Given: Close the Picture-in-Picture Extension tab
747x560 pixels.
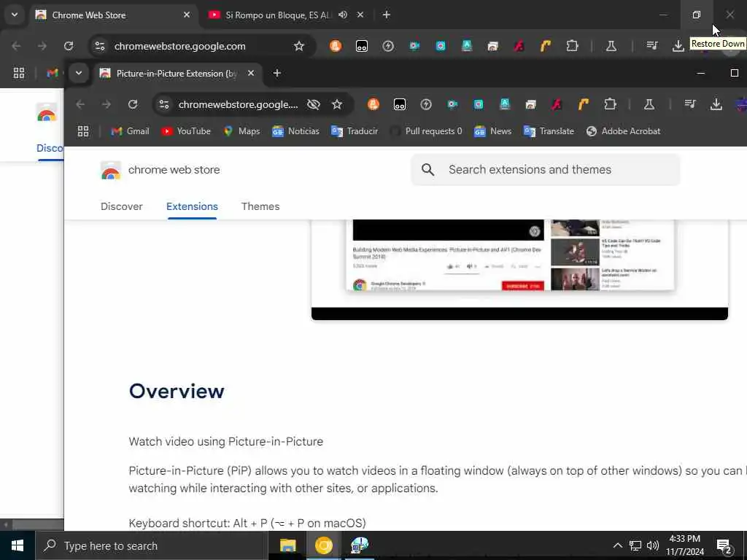Looking at the screenshot, I should tap(251, 74).
